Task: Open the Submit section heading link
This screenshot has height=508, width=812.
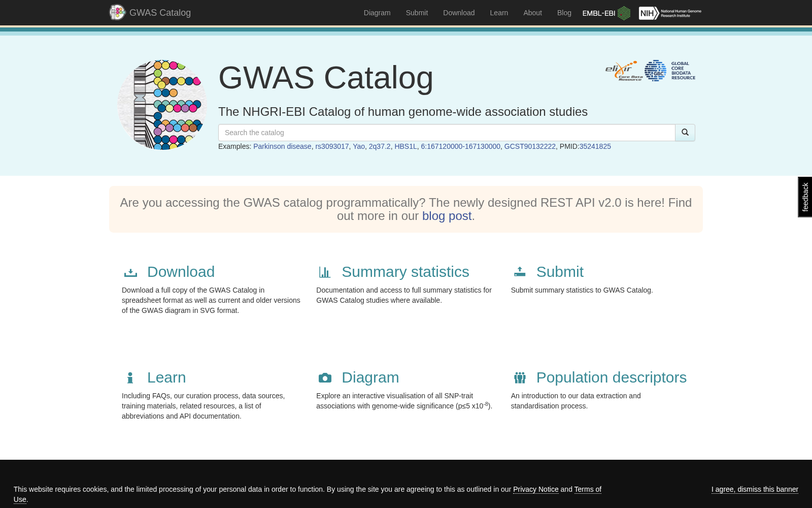Action: click(560, 272)
